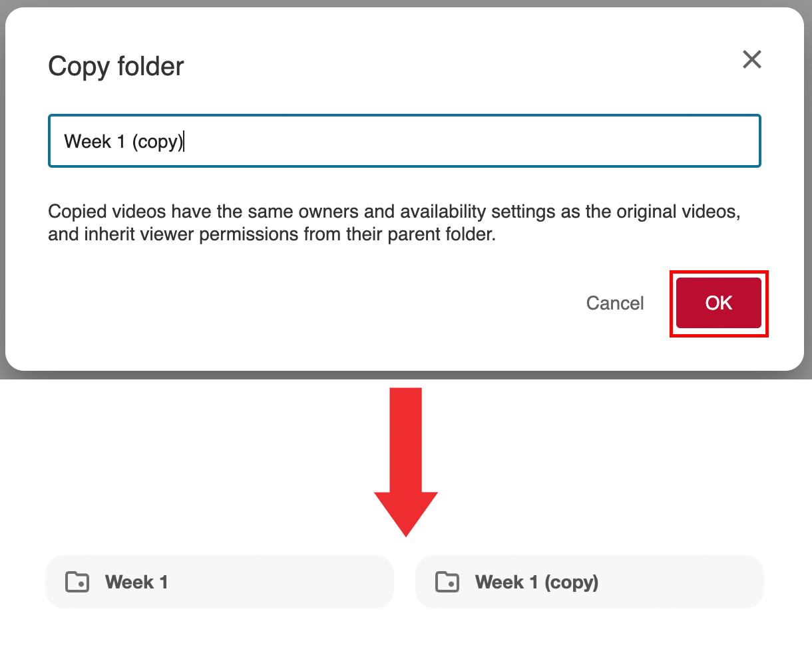Click the white space left of red arrow

(x=200, y=459)
